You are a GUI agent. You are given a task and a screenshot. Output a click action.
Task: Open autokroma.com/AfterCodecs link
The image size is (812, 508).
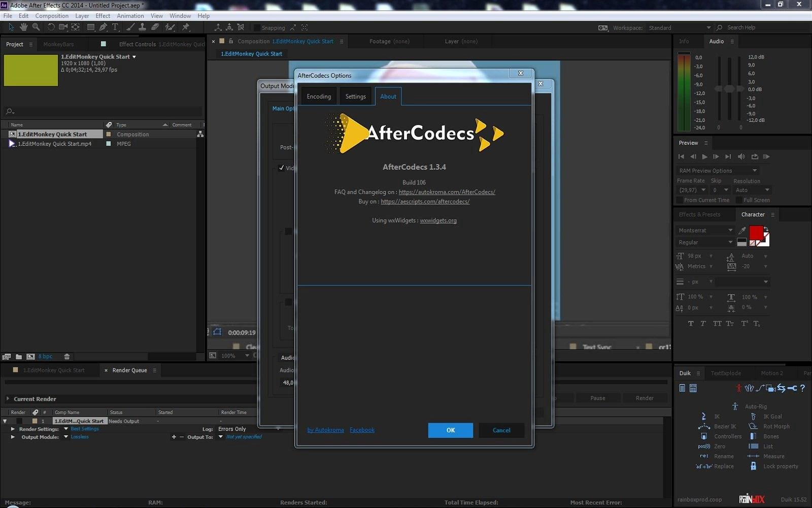[x=447, y=192]
